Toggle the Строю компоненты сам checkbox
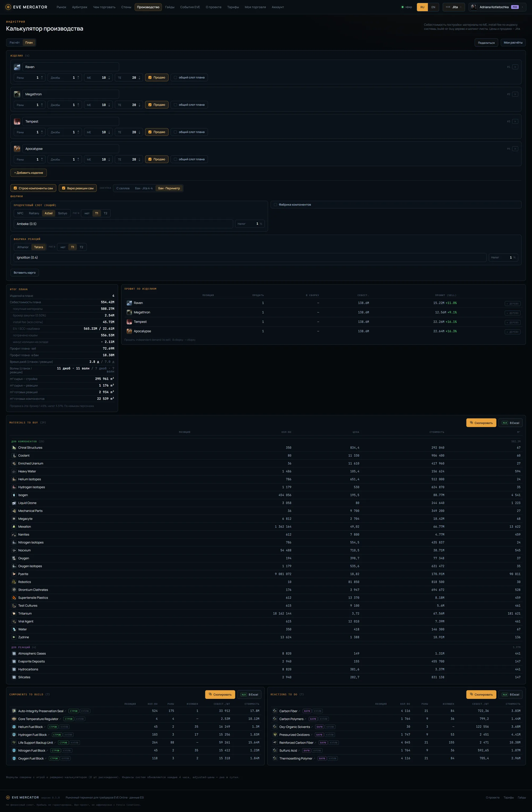 click(x=15, y=188)
